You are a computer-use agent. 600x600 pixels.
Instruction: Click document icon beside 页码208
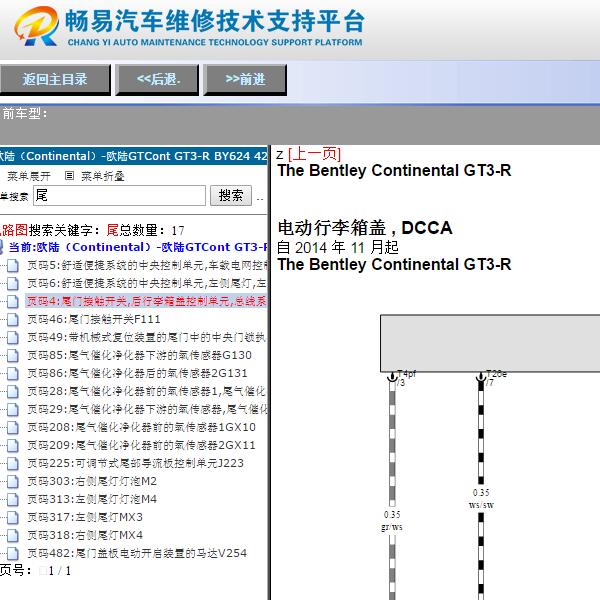tap(13, 427)
